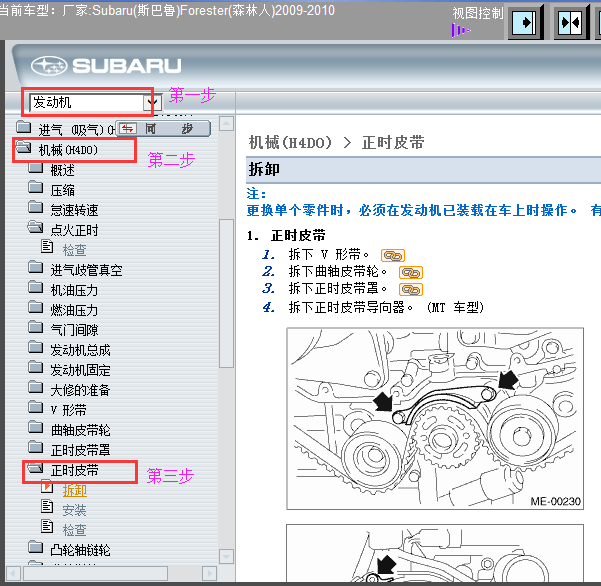Viewport: 601px width, 586px height.
Task: Click horizontal scrollbar left arrow
Action: 13,574
